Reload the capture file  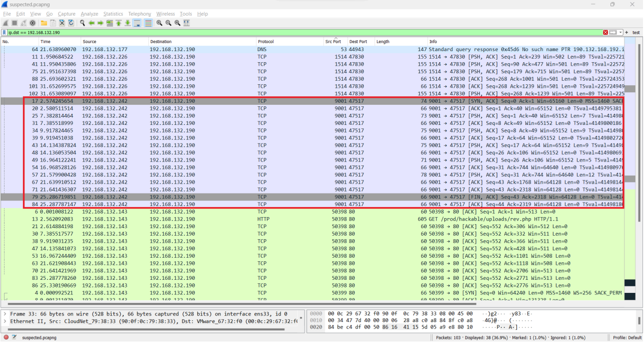tap(71, 23)
